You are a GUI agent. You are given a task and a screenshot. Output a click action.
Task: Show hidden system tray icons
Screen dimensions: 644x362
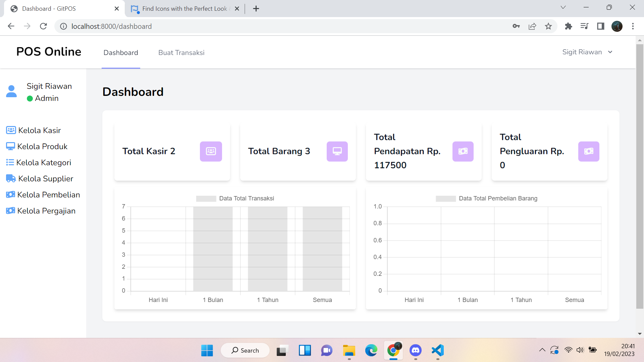(x=542, y=350)
